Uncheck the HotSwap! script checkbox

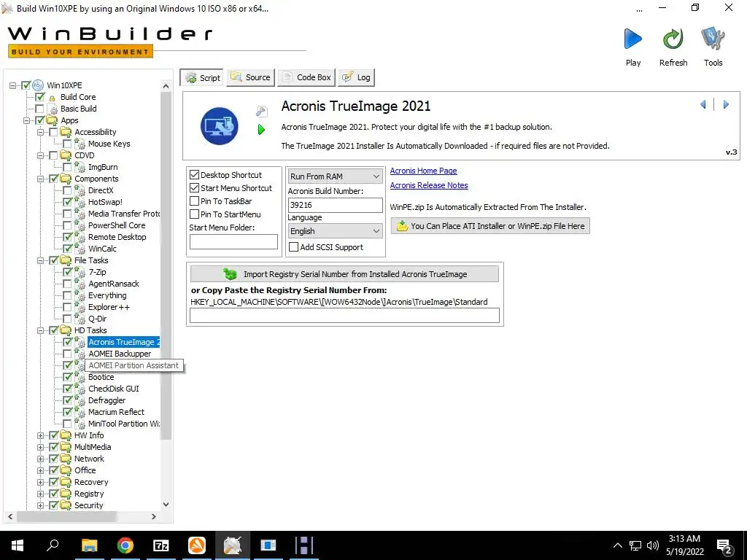pyautogui.click(x=67, y=202)
